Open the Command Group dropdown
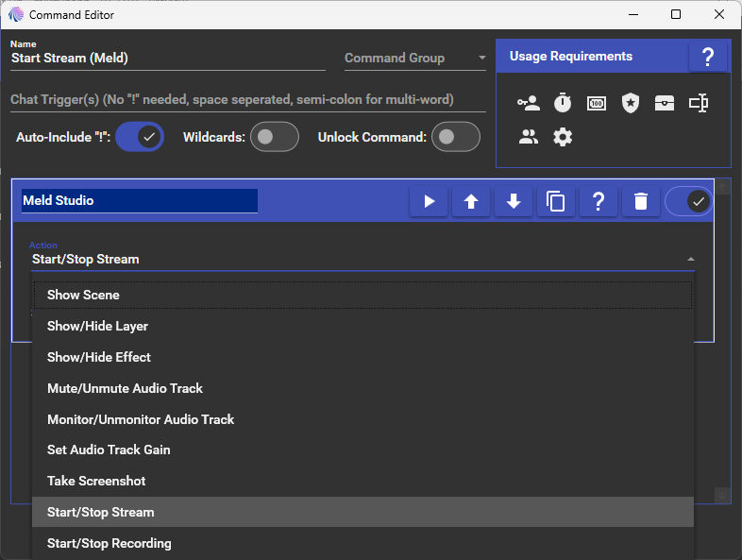This screenshot has width=742, height=560. coord(415,59)
